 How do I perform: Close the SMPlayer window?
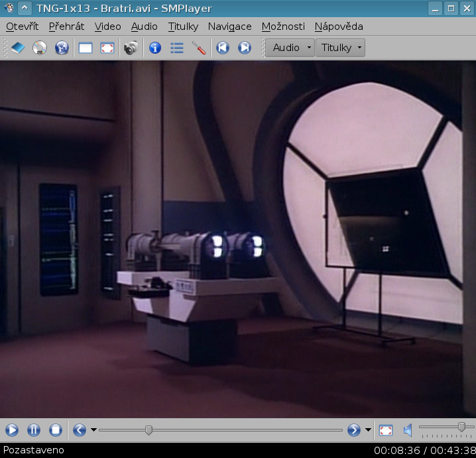pyautogui.click(x=467, y=8)
